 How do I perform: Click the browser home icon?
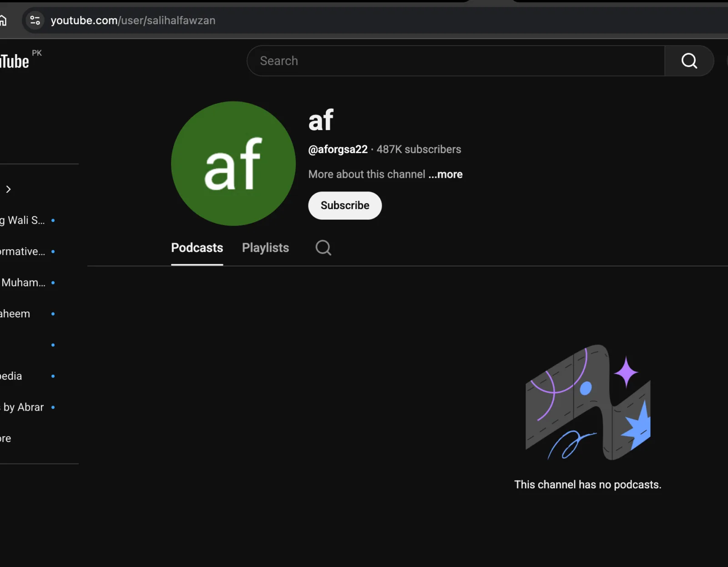point(3,20)
